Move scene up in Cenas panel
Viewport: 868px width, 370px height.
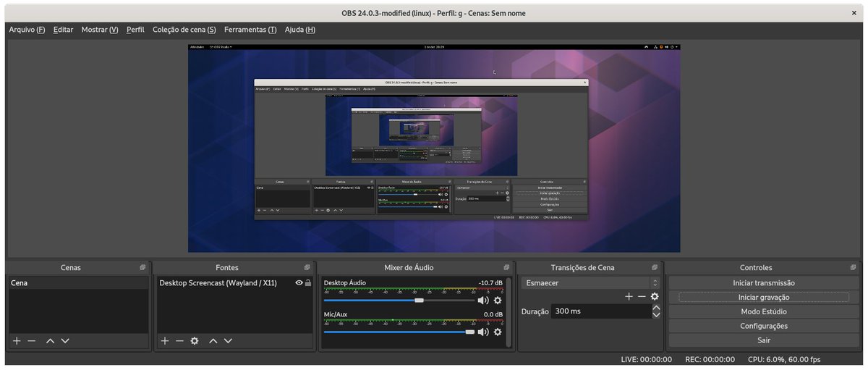click(50, 340)
